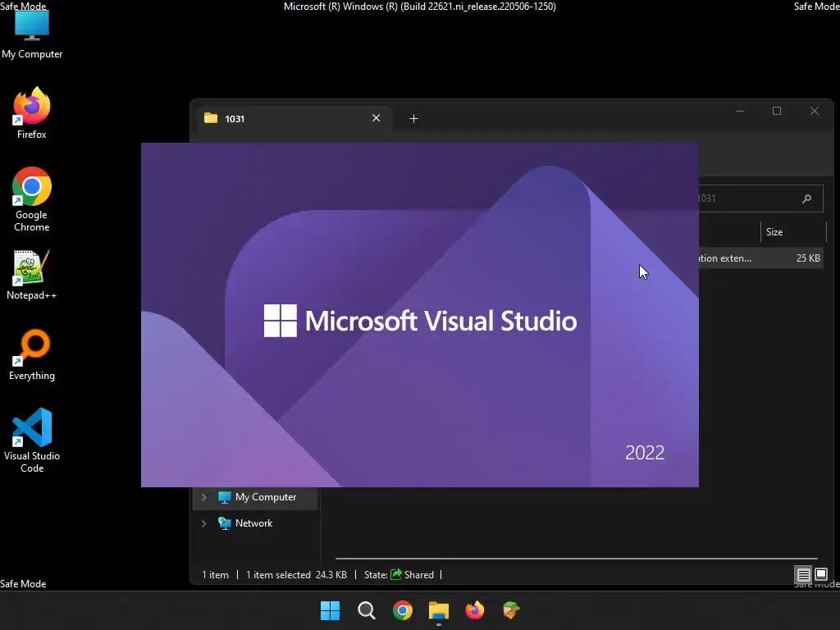Viewport: 840px width, 630px height.
Task: Expand the Network tree node
Action: coord(203,523)
